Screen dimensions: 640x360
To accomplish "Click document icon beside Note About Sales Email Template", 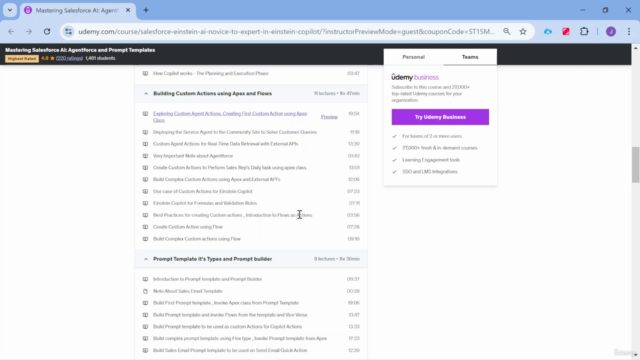I will 145,291.
